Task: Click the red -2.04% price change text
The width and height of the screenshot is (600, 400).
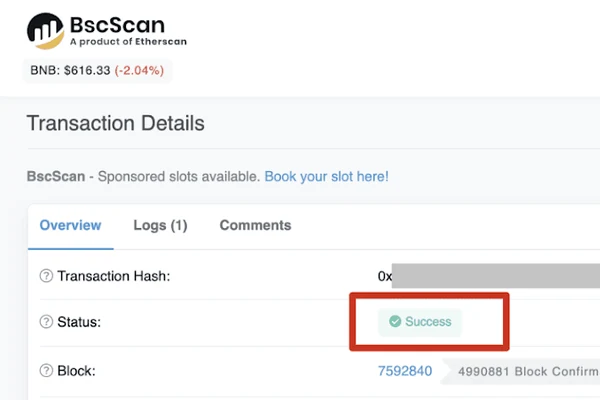Action: point(139,70)
